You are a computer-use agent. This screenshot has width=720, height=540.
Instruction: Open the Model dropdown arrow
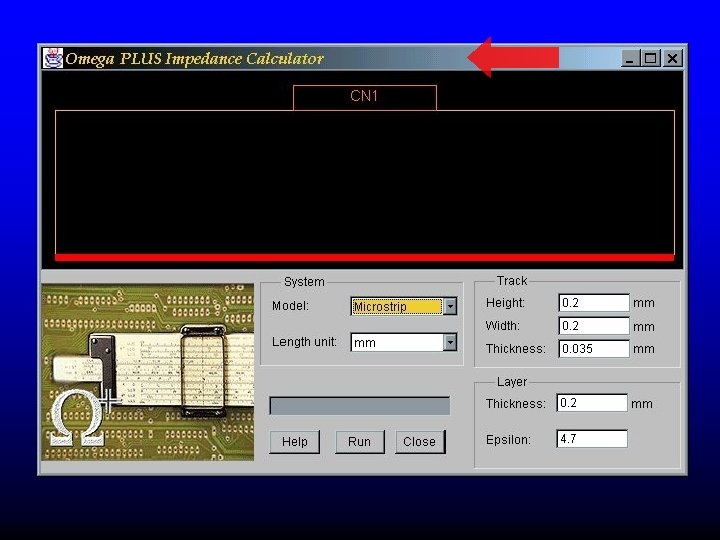click(x=450, y=306)
